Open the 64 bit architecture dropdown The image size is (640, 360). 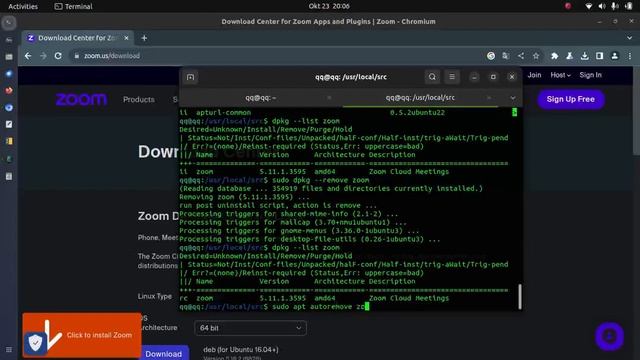pyautogui.click(x=251, y=328)
